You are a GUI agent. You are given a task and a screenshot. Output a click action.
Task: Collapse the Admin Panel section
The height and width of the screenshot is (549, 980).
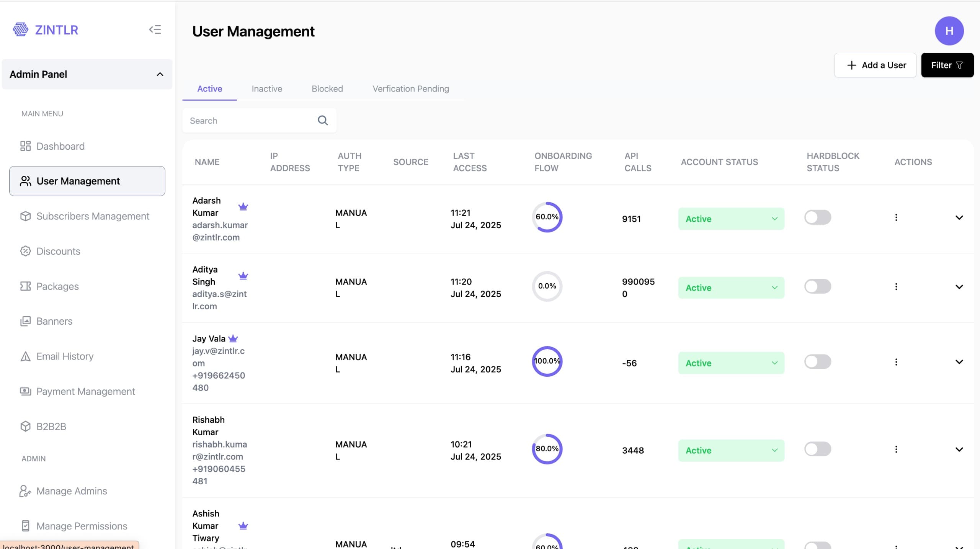coord(160,74)
